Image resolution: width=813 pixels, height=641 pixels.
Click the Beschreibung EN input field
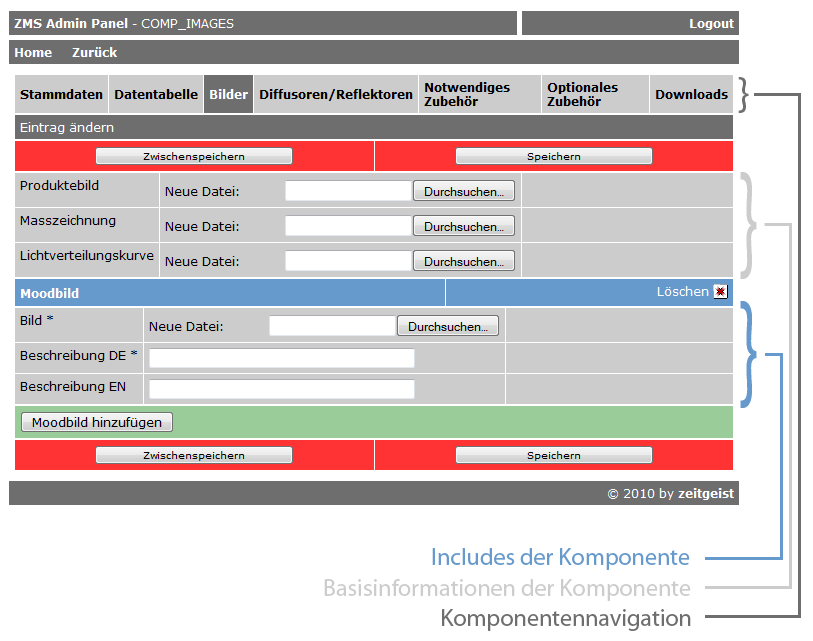280,389
